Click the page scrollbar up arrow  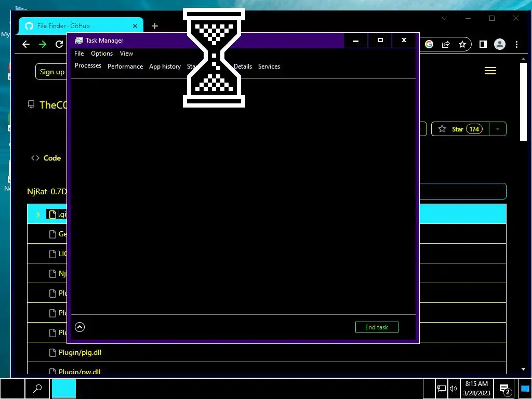point(523,59)
